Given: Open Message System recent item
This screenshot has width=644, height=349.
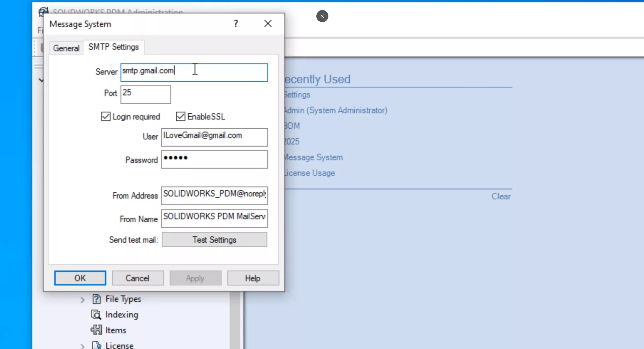Looking at the screenshot, I should [x=314, y=157].
